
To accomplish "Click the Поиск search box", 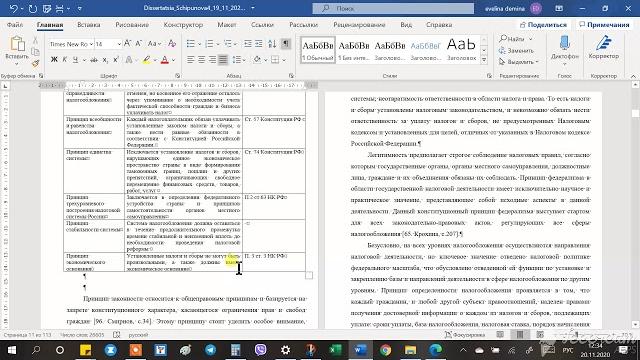I will tap(393, 8).
